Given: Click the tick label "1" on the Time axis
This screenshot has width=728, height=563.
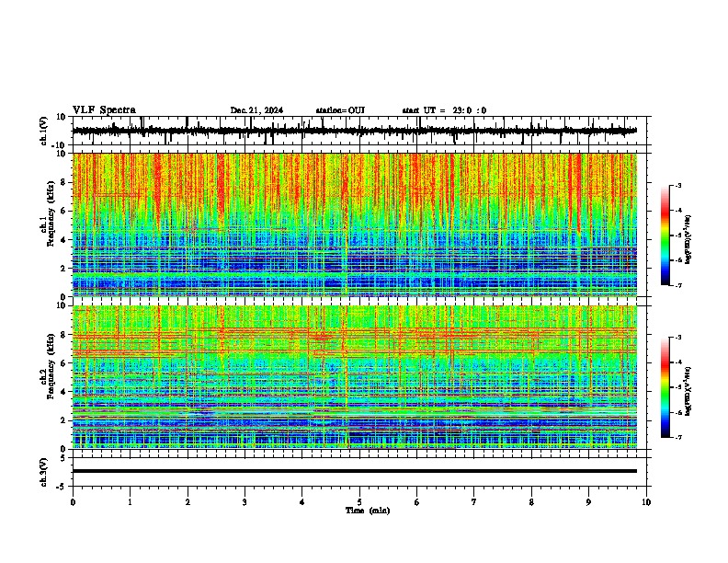Looking at the screenshot, I should [130, 502].
